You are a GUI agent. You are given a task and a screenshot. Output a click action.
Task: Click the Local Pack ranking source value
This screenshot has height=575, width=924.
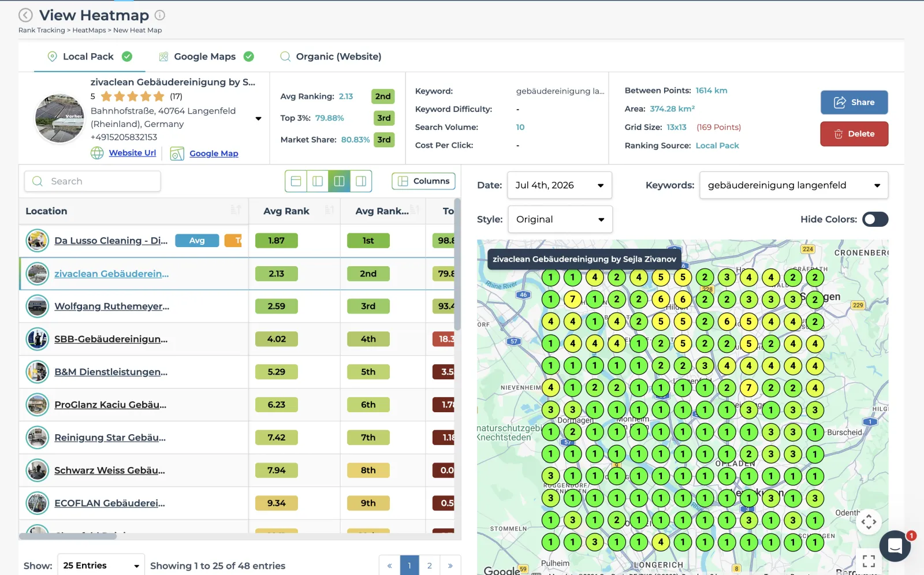(x=717, y=145)
